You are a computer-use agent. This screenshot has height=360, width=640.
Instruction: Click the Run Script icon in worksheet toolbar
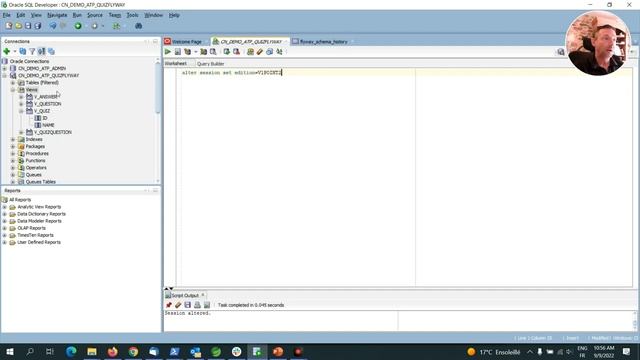pos(178,52)
